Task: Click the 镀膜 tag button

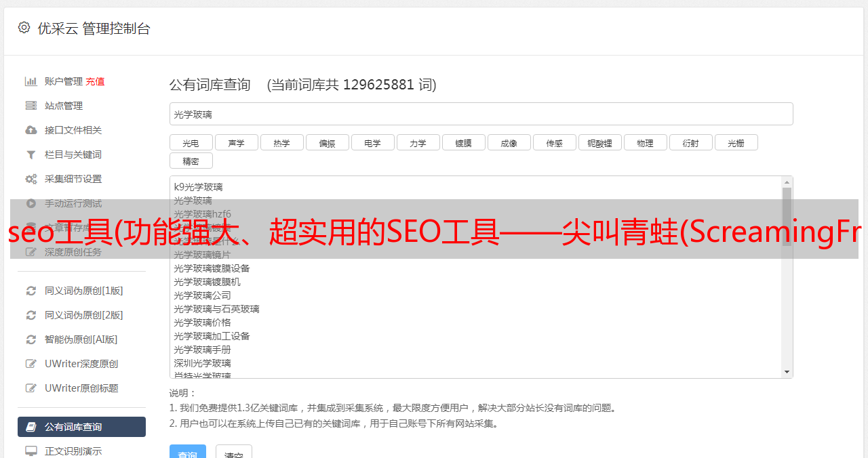Action: 463,142
